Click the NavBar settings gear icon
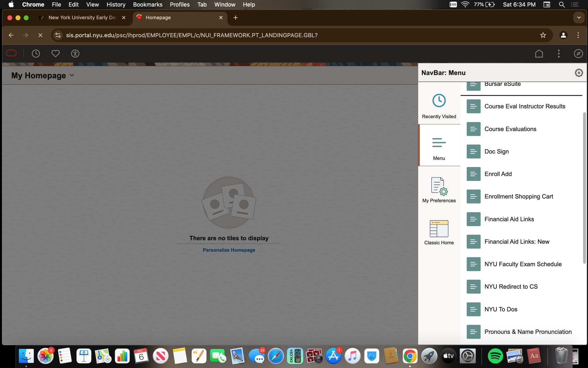 click(579, 73)
